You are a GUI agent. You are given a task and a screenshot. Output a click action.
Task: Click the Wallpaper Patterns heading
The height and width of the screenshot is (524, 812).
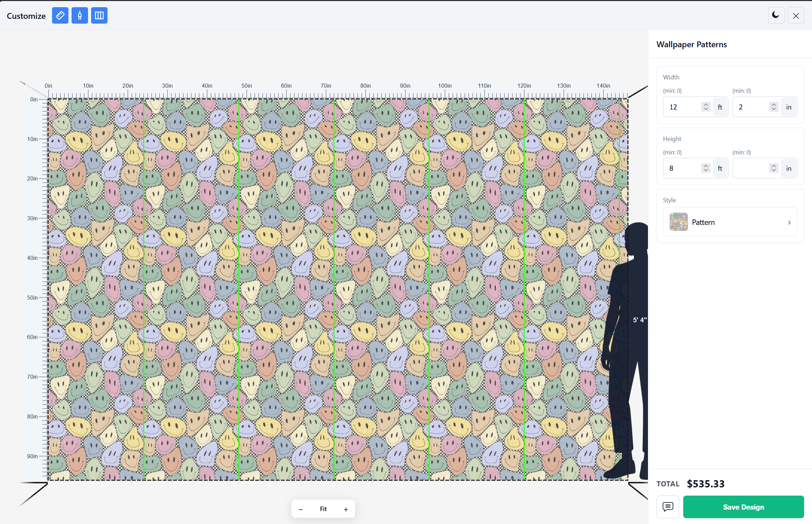coord(691,44)
